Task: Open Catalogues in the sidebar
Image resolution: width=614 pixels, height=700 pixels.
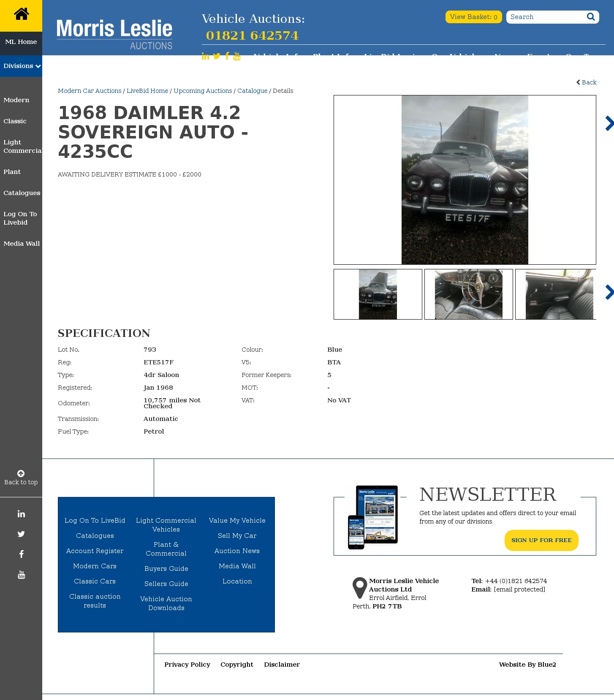Action: click(22, 193)
